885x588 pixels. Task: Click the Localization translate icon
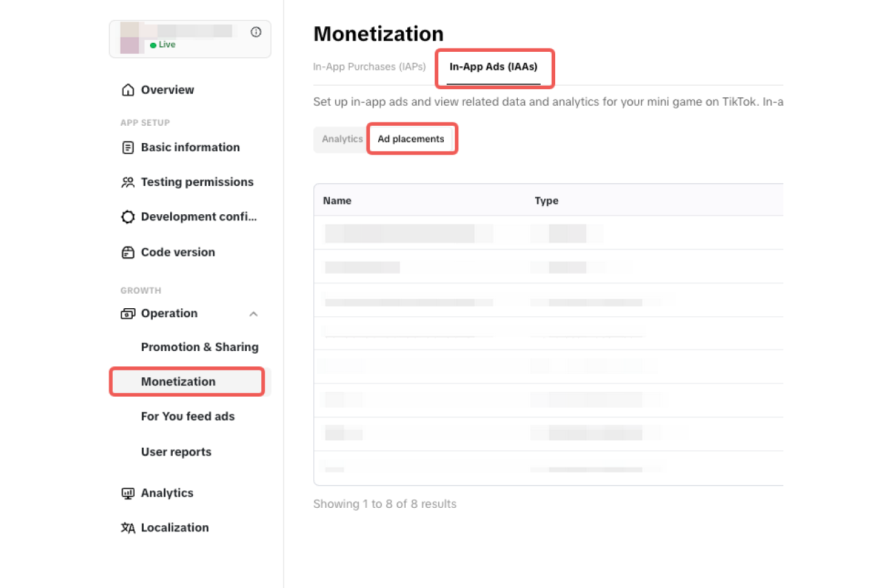pos(128,528)
